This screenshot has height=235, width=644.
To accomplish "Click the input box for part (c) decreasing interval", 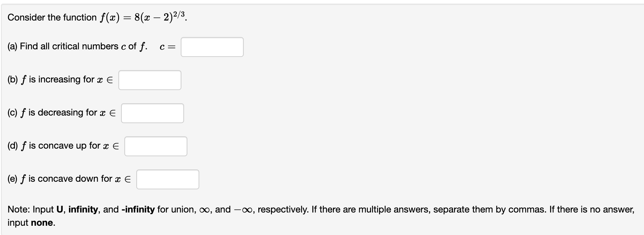I will pyautogui.click(x=153, y=113).
